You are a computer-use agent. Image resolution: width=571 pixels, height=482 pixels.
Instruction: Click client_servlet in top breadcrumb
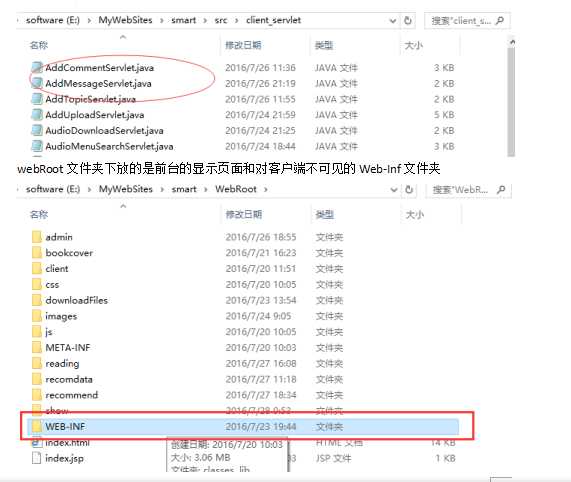coord(273,20)
